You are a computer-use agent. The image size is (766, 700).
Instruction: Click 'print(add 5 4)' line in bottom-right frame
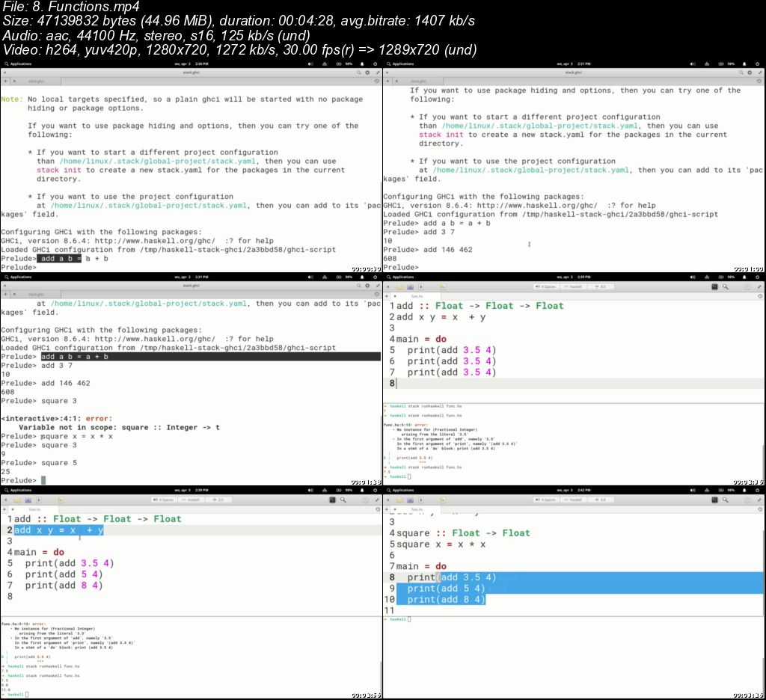(446, 589)
